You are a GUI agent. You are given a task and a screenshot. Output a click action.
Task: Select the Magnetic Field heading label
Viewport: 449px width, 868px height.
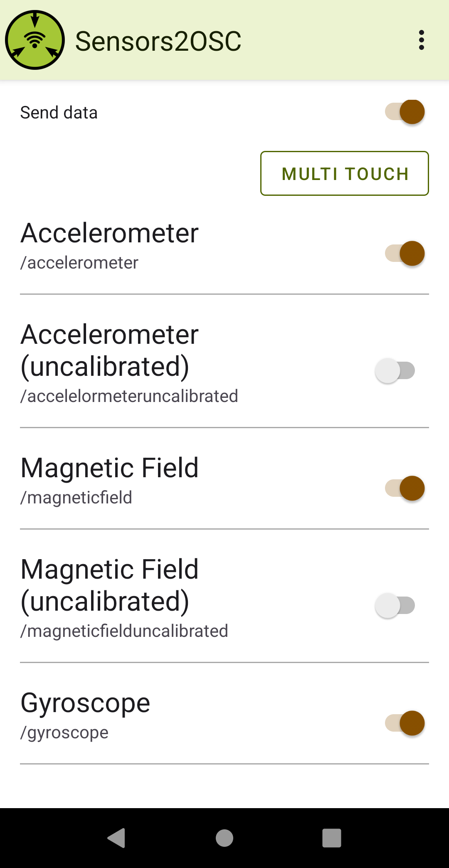coord(110,468)
